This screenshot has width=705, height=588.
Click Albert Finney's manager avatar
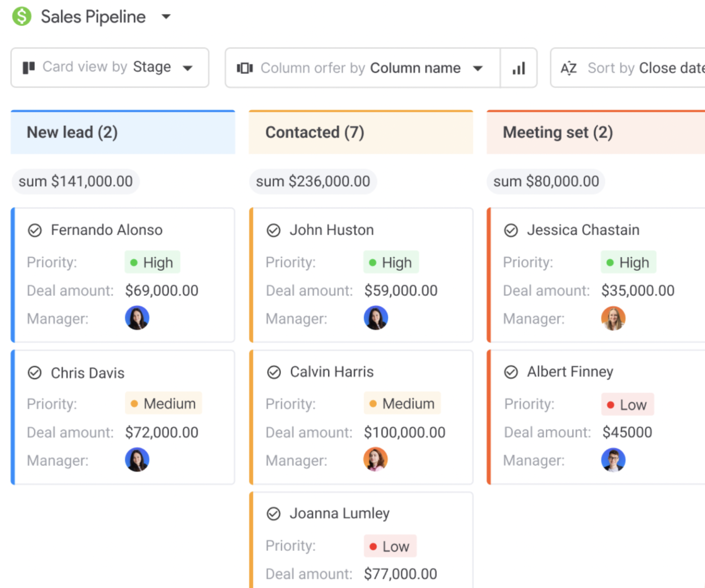pyautogui.click(x=613, y=460)
